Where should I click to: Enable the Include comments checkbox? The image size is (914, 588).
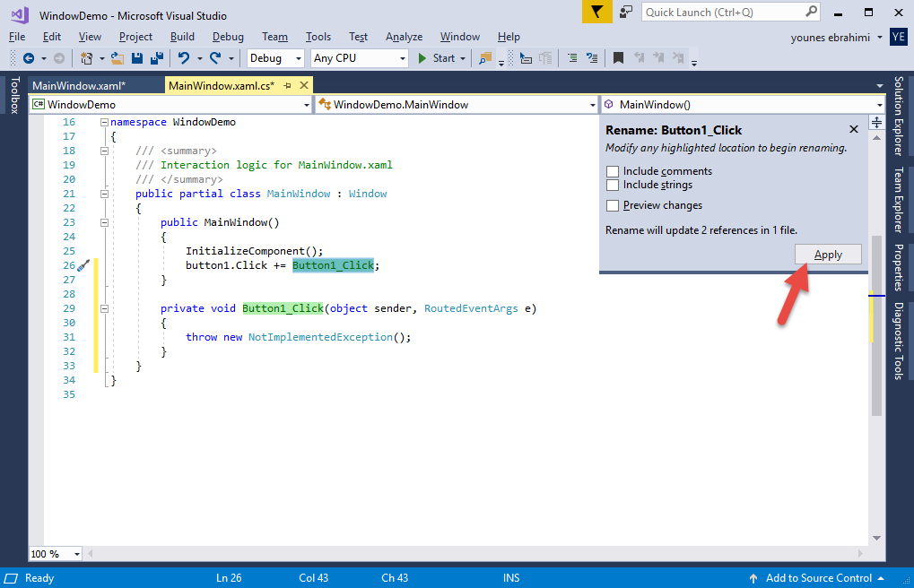pyautogui.click(x=613, y=171)
